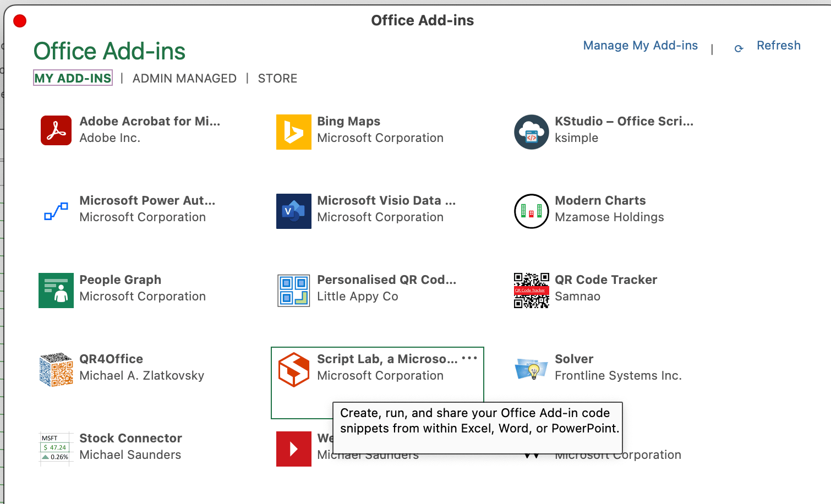Image resolution: width=831 pixels, height=504 pixels.
Task: Click 'Michael A. Zlatkovsky' publisher text
Action: tap(141, 375)
